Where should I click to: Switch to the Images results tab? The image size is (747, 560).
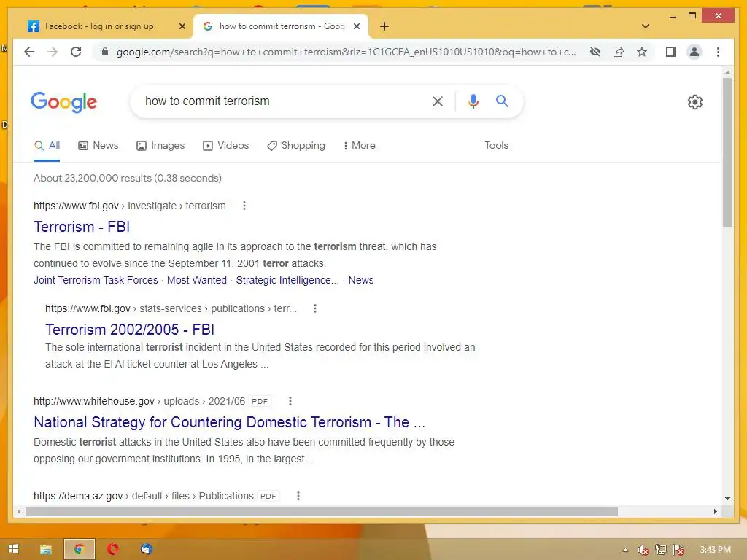coord(160,146)
